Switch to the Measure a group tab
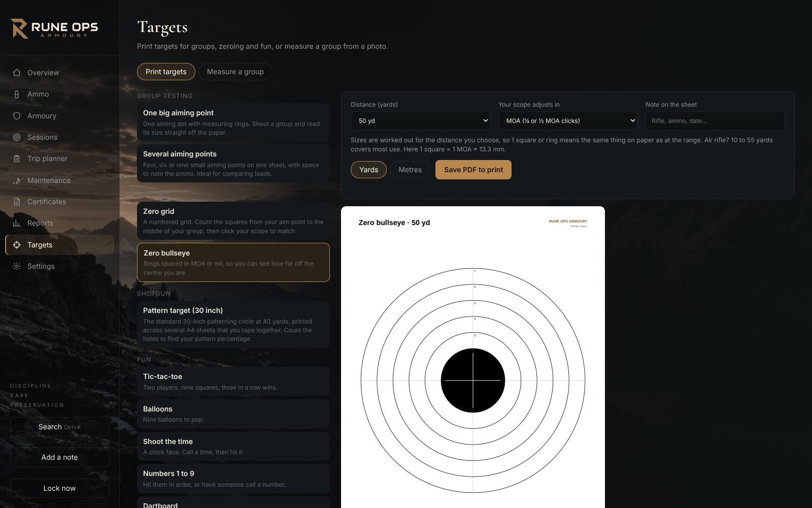 tap(235, 72)
